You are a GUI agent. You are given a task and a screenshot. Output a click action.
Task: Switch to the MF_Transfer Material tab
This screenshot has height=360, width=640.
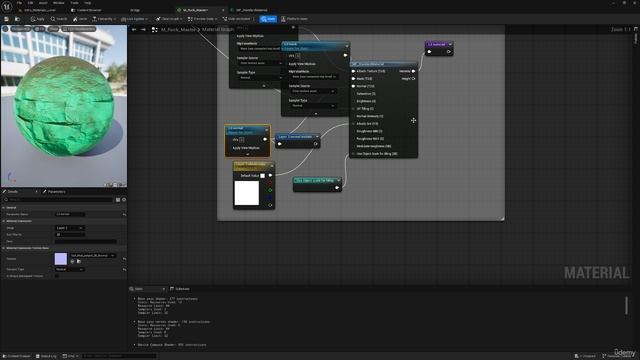[251, 10]
